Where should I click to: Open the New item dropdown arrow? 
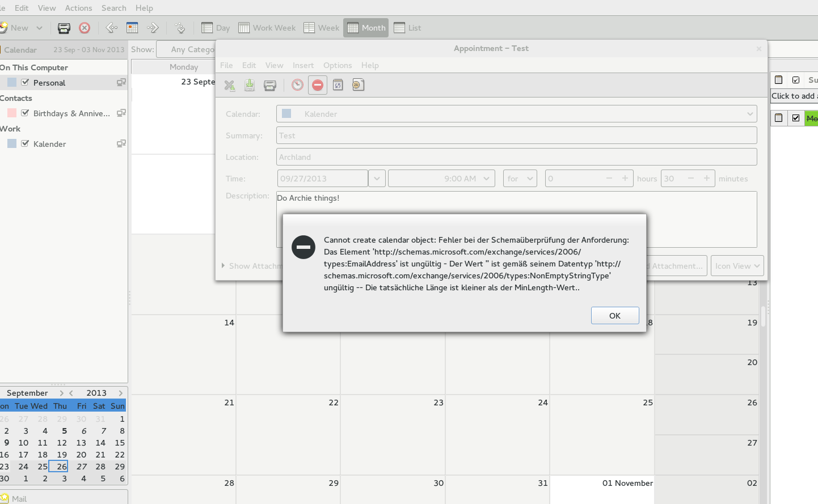coord(39,28)
